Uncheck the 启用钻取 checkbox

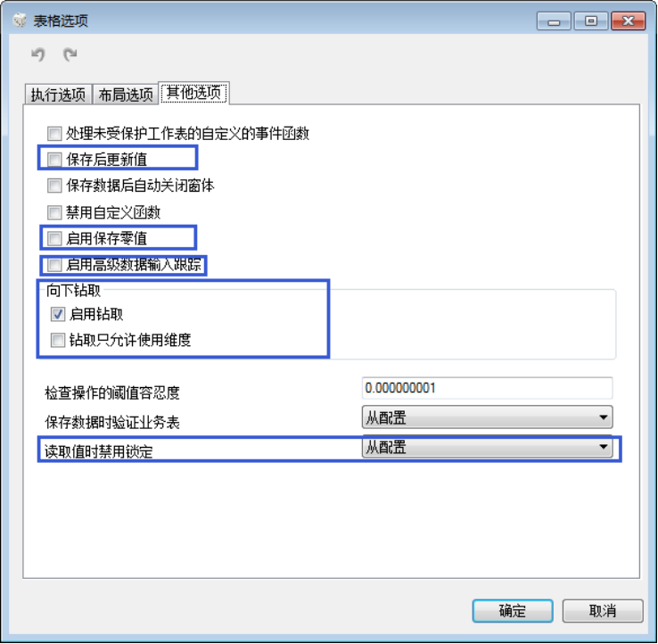58,314
